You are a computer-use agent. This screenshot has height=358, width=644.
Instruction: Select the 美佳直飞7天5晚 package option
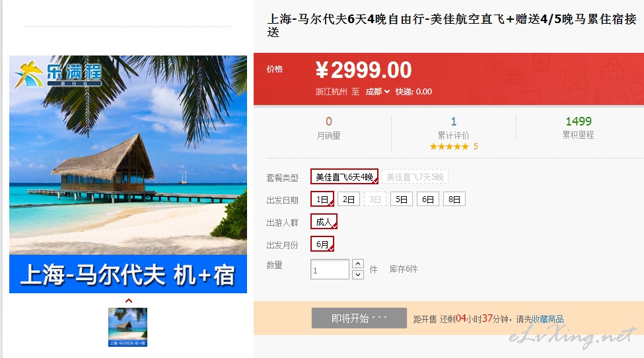pos(415,176)
